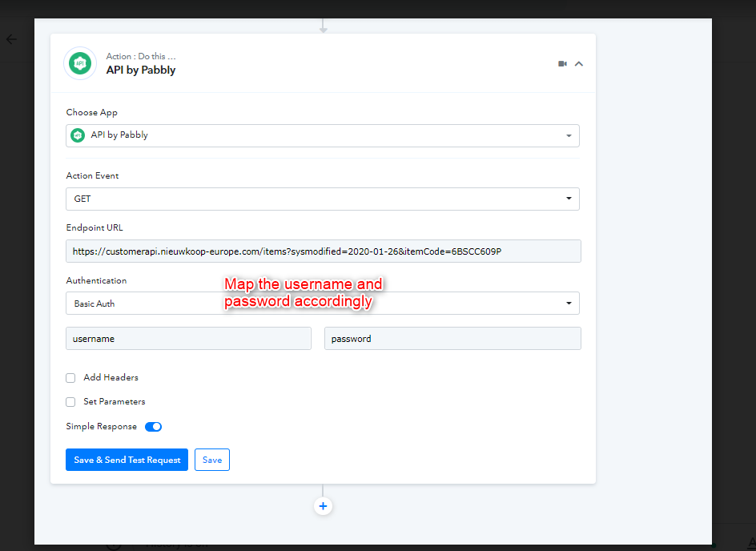Click the Save button
Screen dimensions: 756x551
coord(212,460)
